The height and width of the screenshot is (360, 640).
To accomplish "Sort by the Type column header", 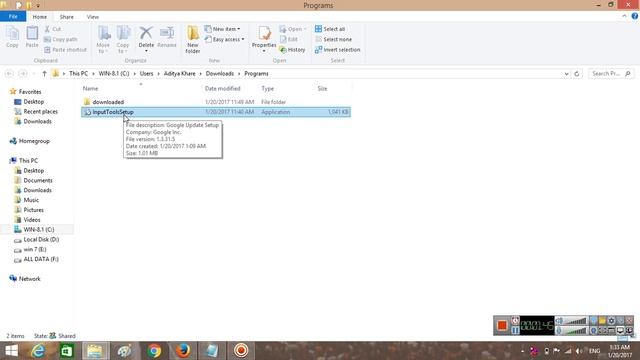I will [x=267, y=89].
